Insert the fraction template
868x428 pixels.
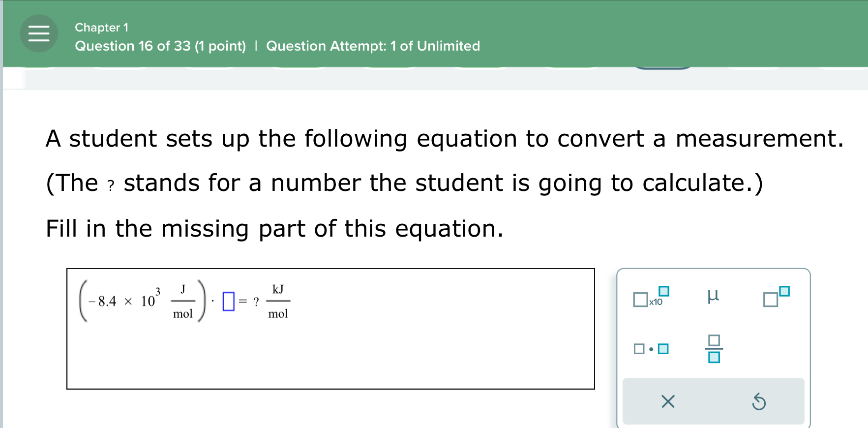tap(714, 349)
